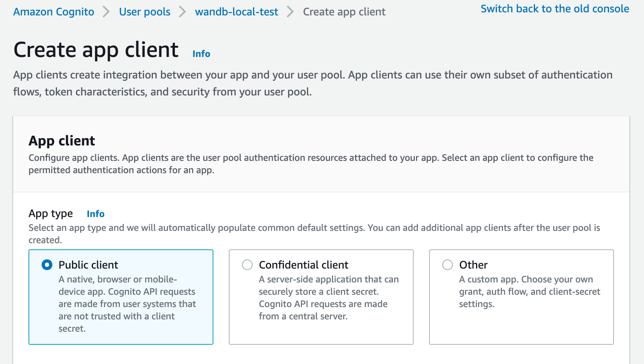Screen dimensions: 644x364
Task: Click the Public client card
Action: pyautogui.click(x=121, y=297)
